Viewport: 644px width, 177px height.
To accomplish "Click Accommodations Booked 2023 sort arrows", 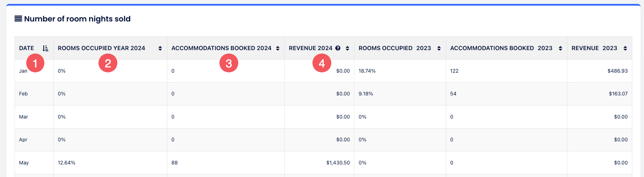I will coord(560,48).
